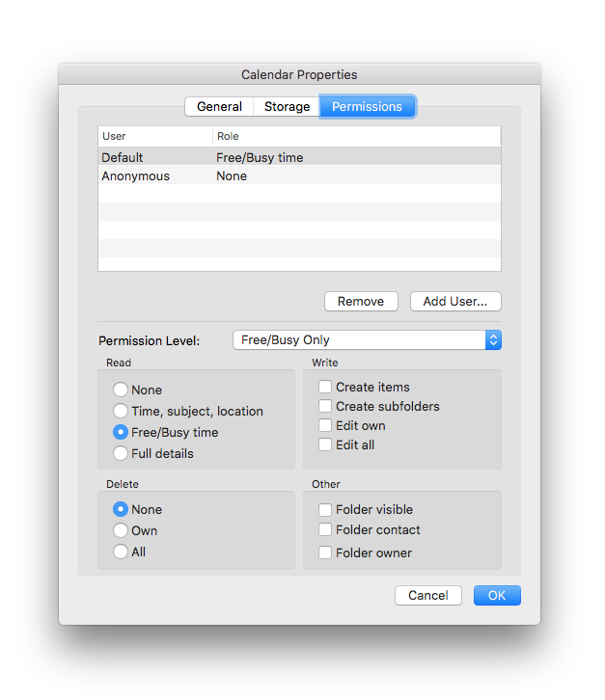Select Read None radio button
Viewport: 605px width, 700px height.
click(x=121, y=390)
